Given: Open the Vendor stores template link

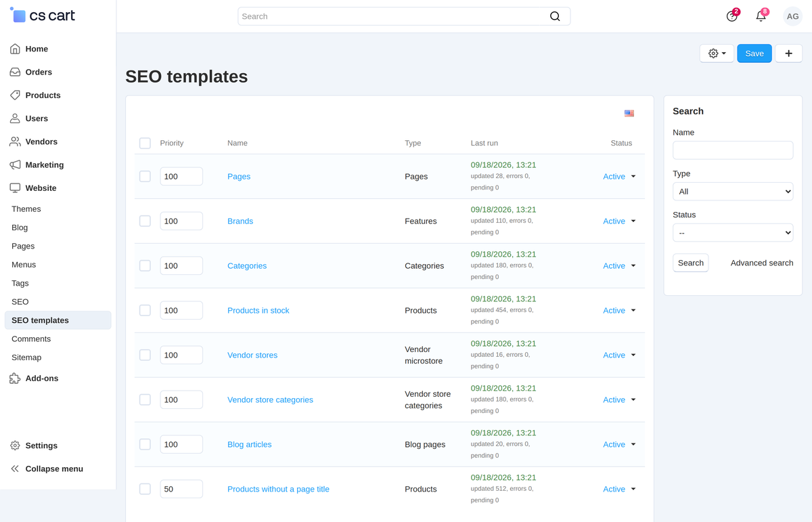Looking at the screenshot, I should click(252, 355).
